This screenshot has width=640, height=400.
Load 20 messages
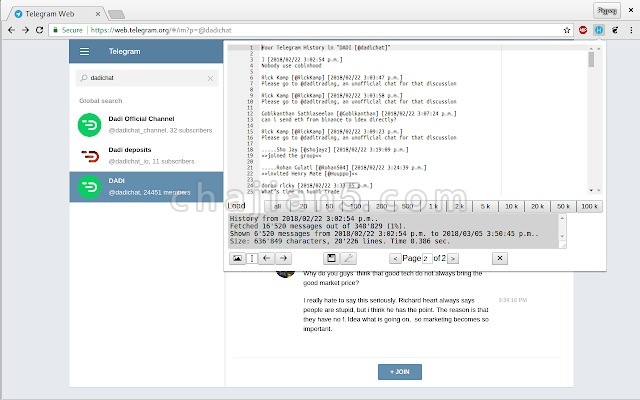click(x=303, y=206)
